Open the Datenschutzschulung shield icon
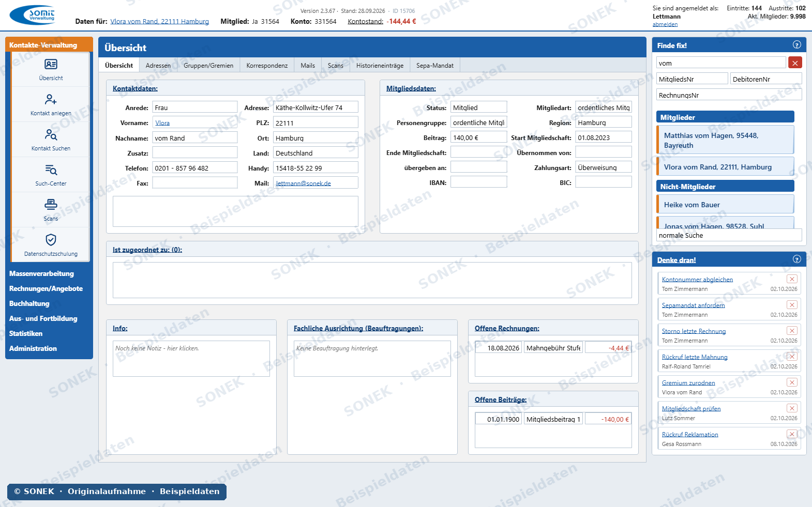812x507 pixels. click(x=51, y=240)
